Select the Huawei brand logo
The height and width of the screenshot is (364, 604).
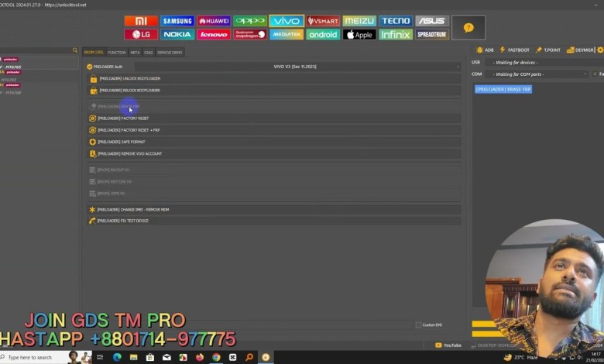click(214, 21)
